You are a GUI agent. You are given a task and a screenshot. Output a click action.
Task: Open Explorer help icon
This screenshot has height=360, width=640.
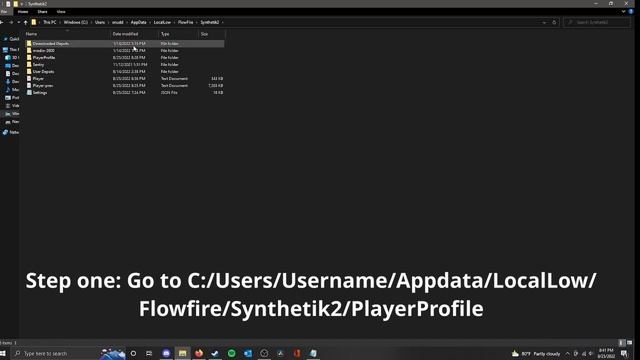click(631, 12)
